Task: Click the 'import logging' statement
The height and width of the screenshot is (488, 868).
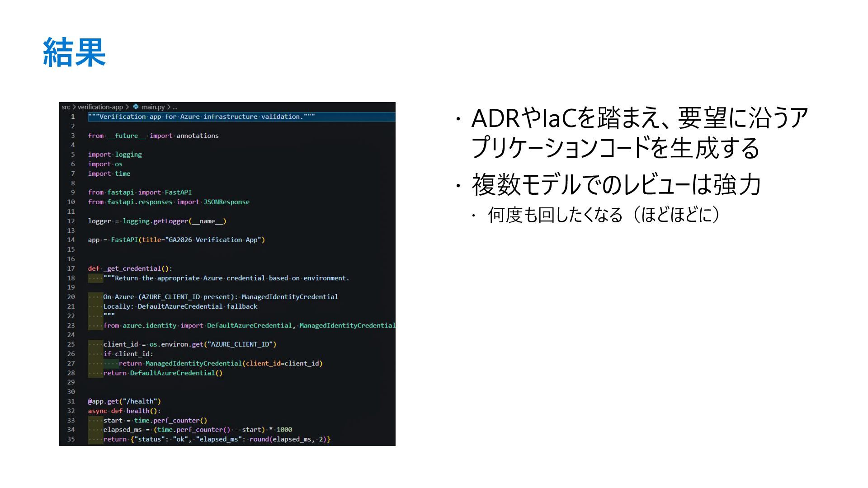Action: [115, 155]
